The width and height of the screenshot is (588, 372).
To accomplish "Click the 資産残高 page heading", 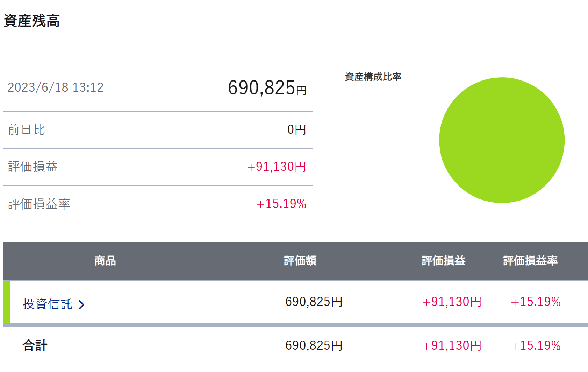I will coord(32,21).
